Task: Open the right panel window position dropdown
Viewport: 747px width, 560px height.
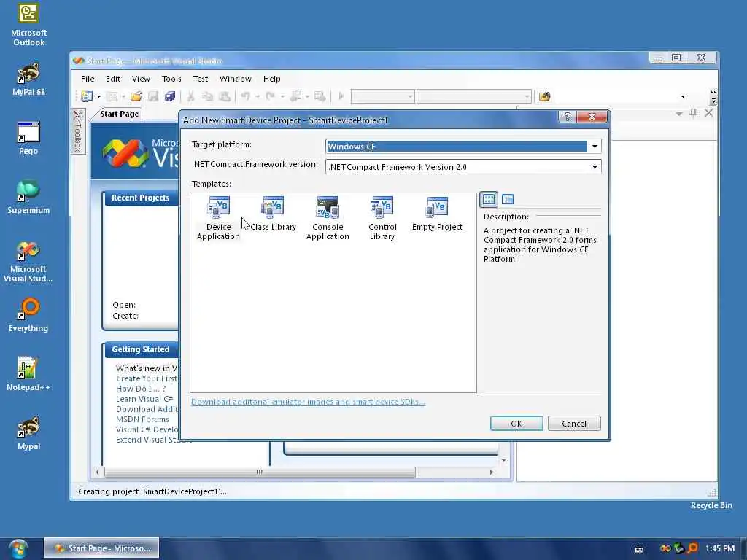Action: [679, 113]
